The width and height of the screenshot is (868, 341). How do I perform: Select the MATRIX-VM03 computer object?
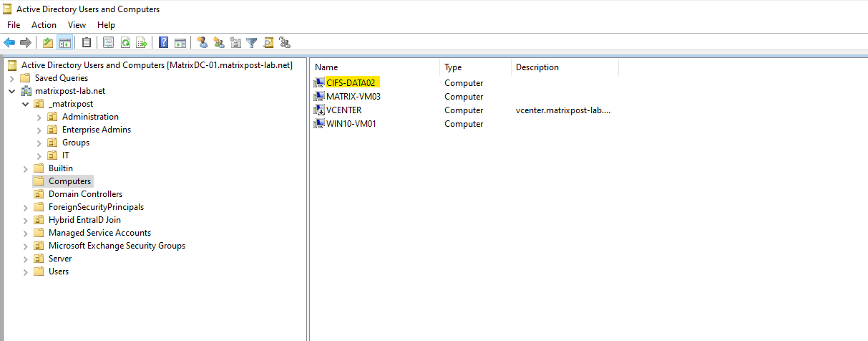(x=353, y=97)
